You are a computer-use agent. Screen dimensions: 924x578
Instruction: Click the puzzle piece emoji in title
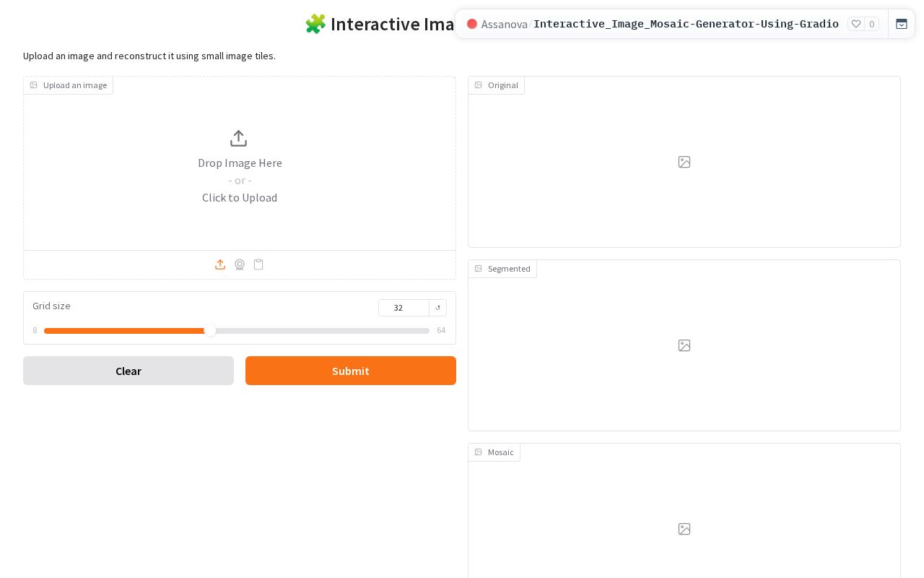point(315,24)
